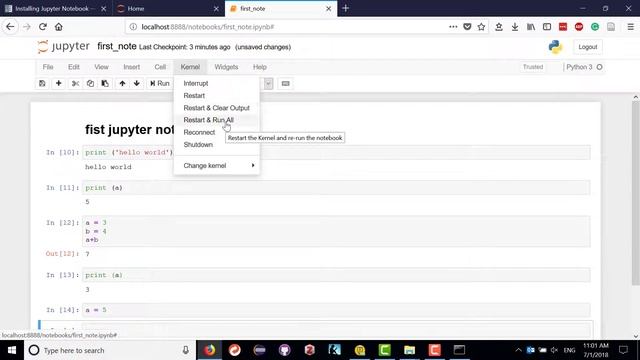640x360 pixels.
Task: Open the Cell menu
Action: (x=160, y=67)
